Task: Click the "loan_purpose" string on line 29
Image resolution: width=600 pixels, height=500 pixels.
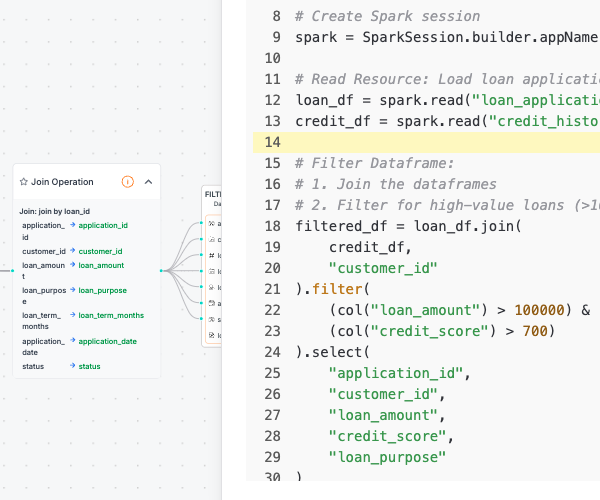Action: pyautogui.click(x=387, y=457)
